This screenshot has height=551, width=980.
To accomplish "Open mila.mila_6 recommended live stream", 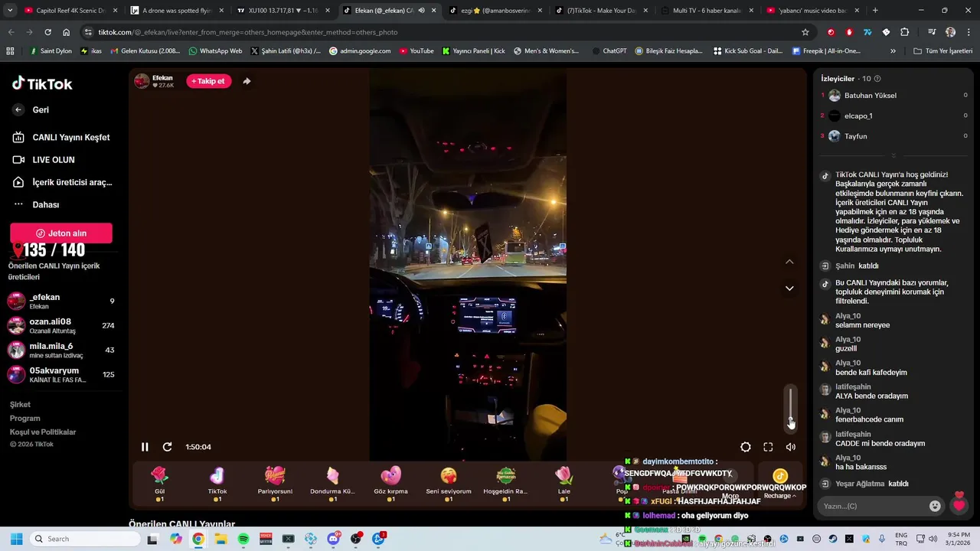I will click(x=61, y=350).
